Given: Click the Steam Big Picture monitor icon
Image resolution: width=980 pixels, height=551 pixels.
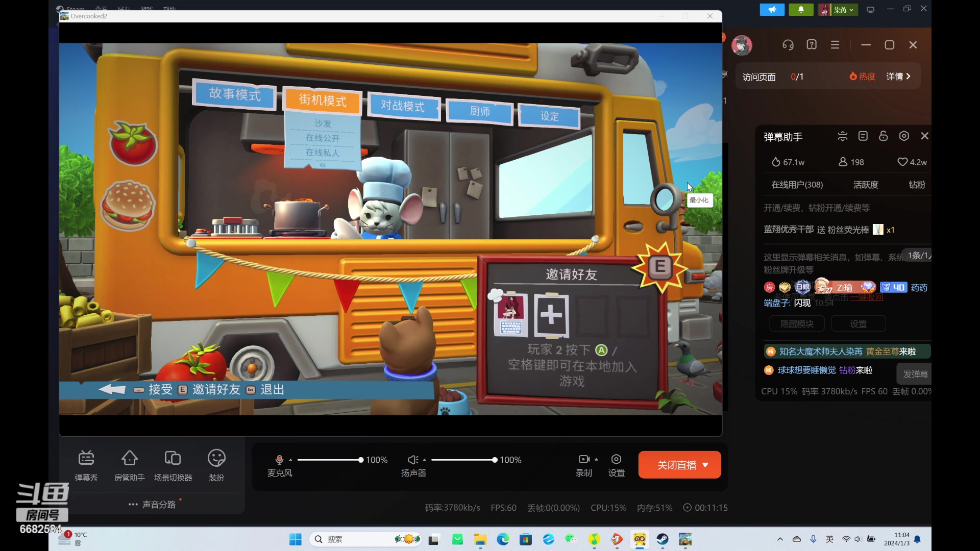Looking at the screenshot, I should tap(871, 10).
